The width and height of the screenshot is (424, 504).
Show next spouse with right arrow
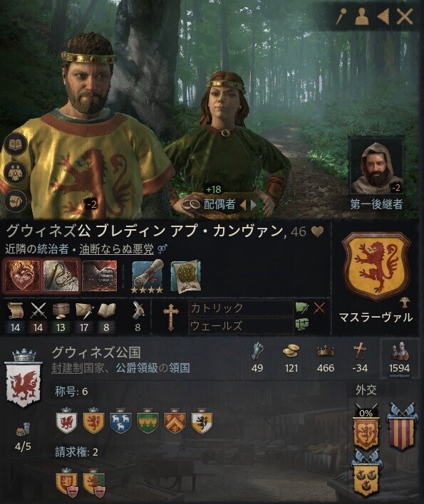click(x=253, y=205)
